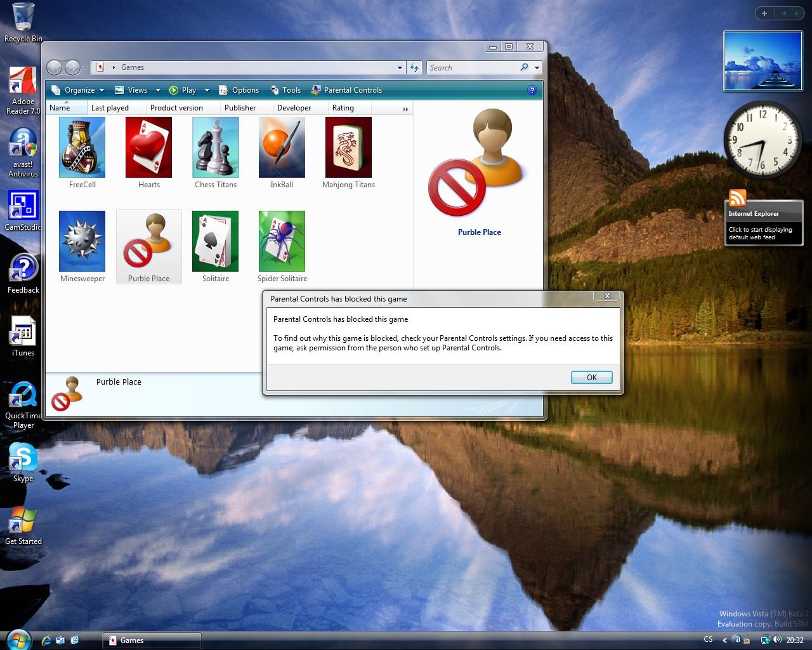Open the Organize menu

(77, 90)
